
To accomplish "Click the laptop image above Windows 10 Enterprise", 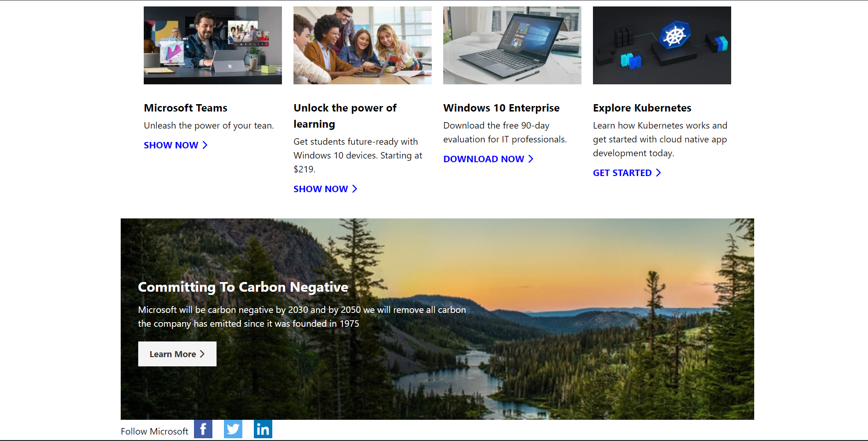I will tap(512, 45).
